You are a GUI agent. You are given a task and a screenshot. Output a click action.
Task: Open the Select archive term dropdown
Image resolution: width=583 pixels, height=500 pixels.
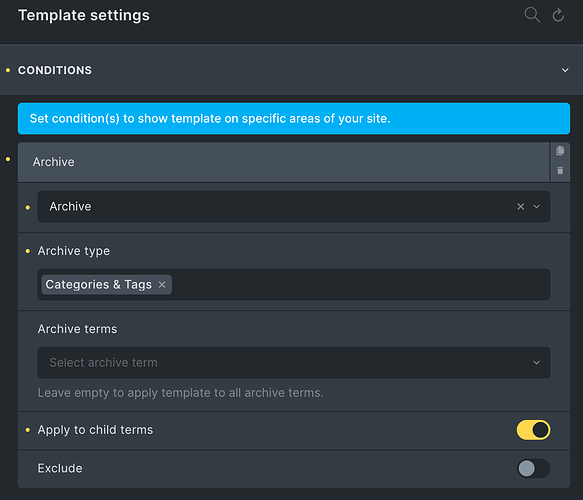coord(294,363)
